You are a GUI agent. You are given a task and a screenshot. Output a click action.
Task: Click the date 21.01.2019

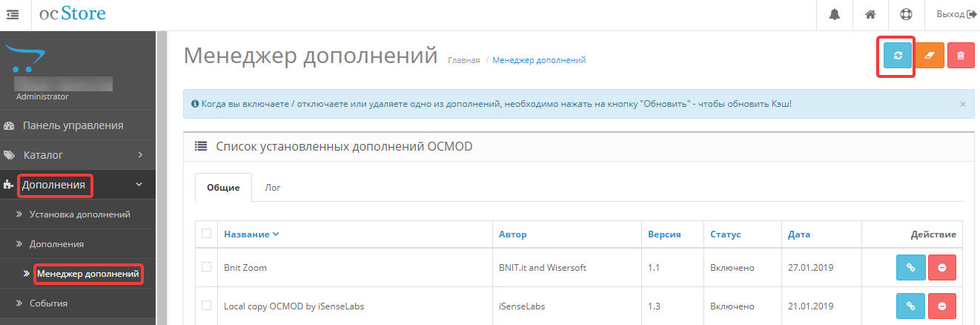point(810,305)
